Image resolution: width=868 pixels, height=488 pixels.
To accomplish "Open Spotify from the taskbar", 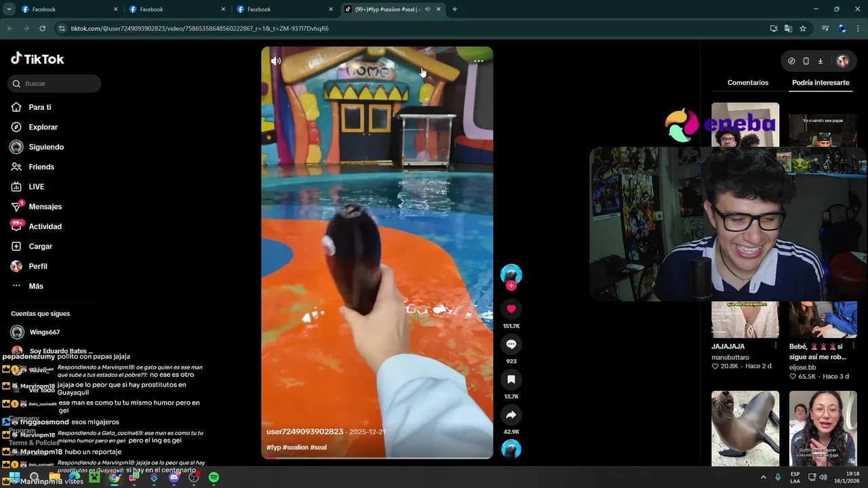I will (214, 477).
